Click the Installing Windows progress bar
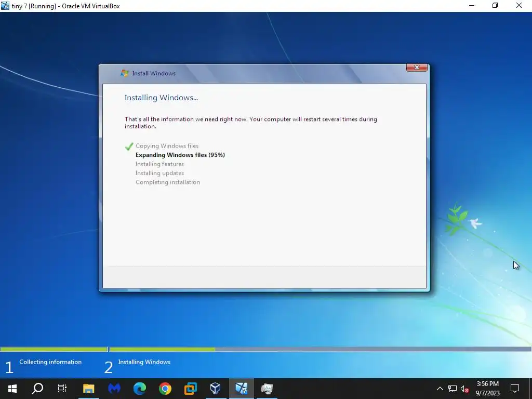This screenshot has height=399, width=532. (x=320, y=349)
